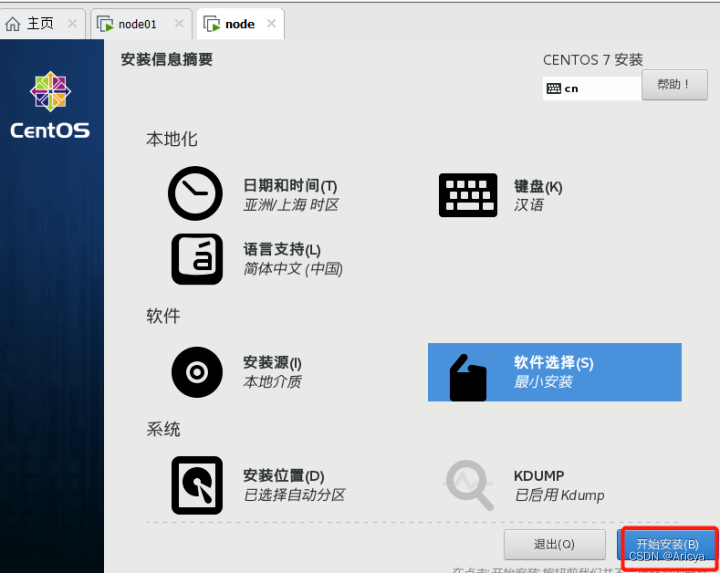Open 日期和时间(T) settings
The width and height of the screenshot is (720, 573).
click(x=290, y=185)
